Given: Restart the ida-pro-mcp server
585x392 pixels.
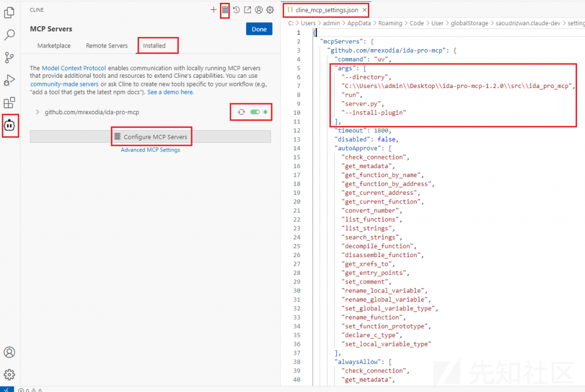Looking at the screenshot, I should (242, 112).
